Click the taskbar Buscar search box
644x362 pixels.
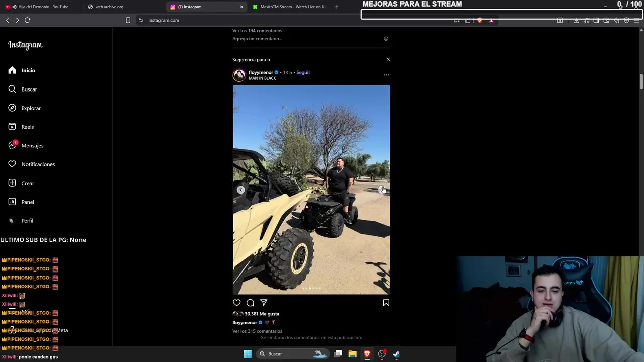[x=292, y=354]
